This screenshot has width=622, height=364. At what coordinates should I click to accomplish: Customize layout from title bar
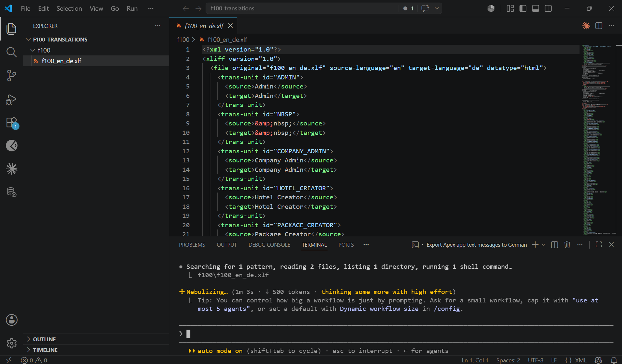pos(510,8)
